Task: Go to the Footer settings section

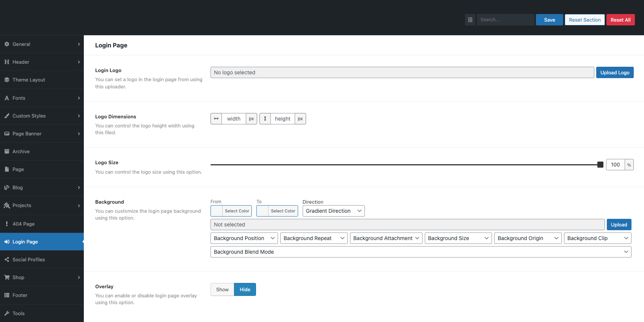Action: pos(20,295)
